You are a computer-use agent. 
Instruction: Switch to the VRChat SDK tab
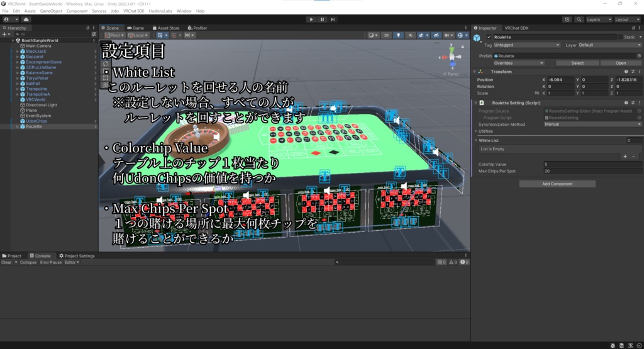516,28
